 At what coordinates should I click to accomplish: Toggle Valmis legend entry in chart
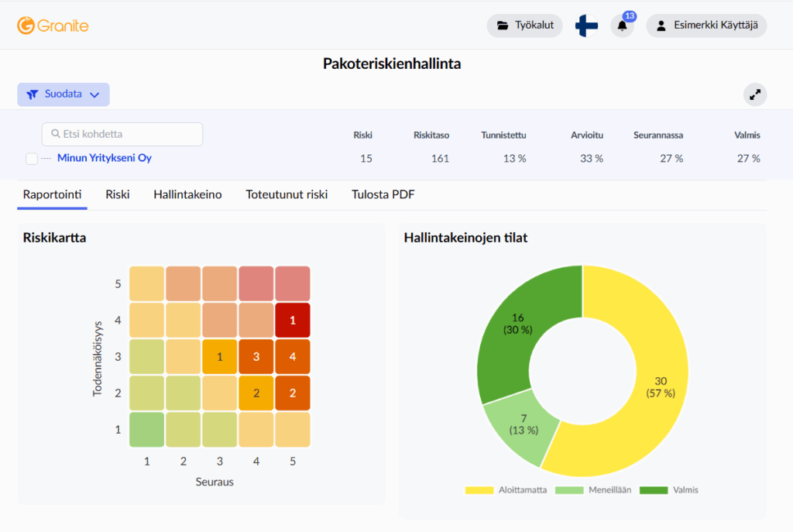point(668,490)
